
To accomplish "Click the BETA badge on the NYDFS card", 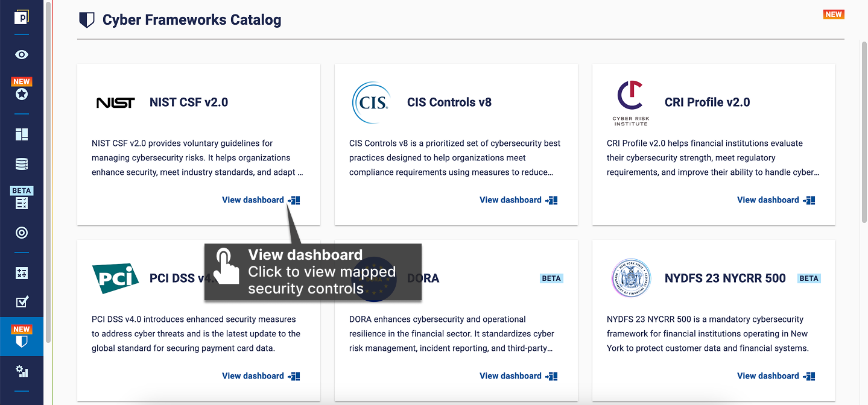I will click(809, 278).
